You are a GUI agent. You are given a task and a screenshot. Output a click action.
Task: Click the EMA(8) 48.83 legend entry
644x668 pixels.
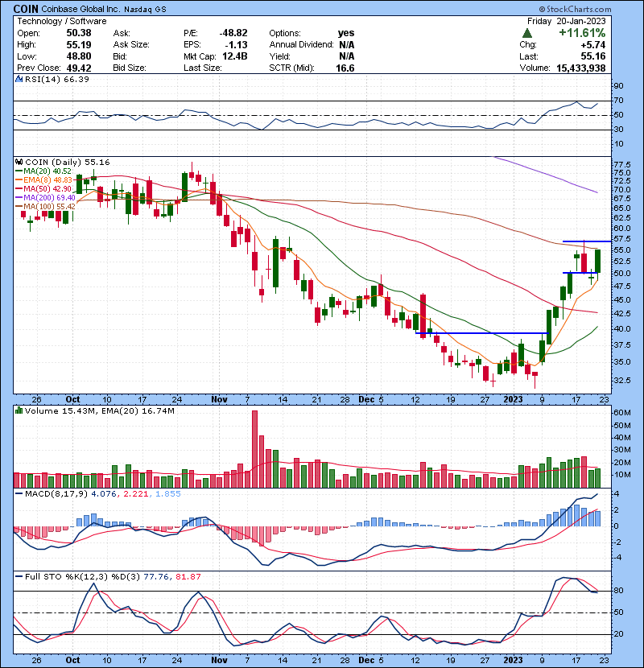pyautogui.click(x=44, y=179)
